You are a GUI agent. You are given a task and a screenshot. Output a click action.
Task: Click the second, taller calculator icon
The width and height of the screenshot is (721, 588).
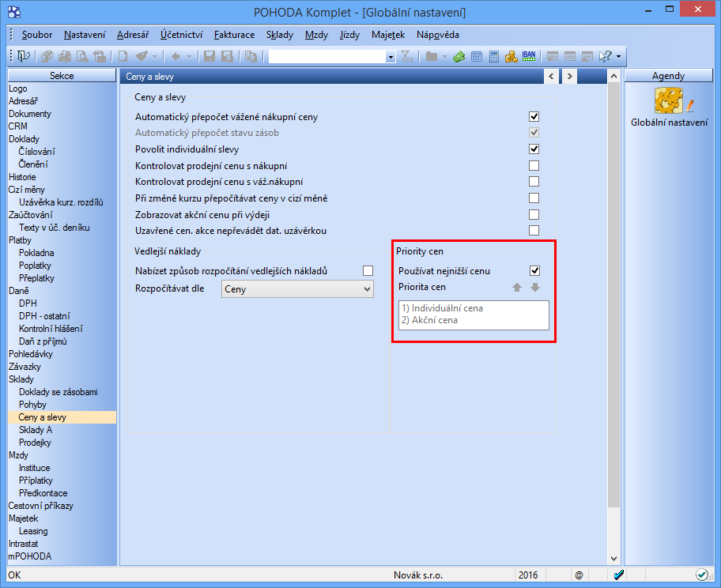494,57
